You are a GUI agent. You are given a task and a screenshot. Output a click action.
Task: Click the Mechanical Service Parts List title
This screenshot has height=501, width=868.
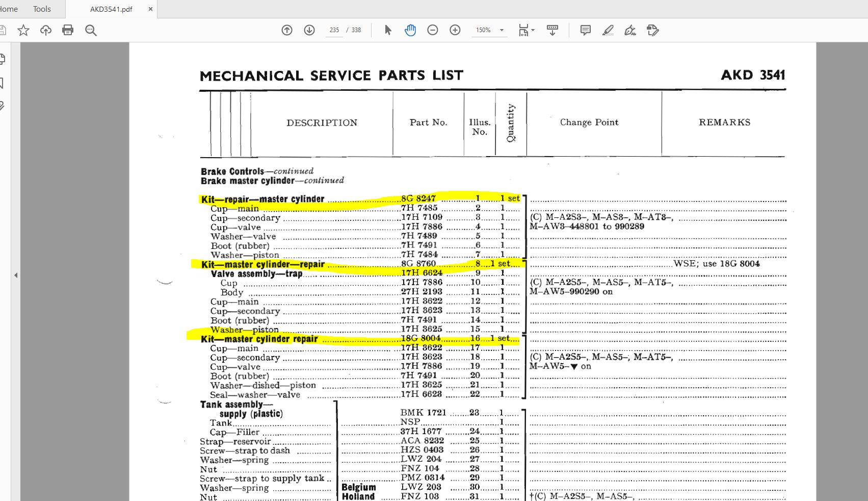click(331, 76)
